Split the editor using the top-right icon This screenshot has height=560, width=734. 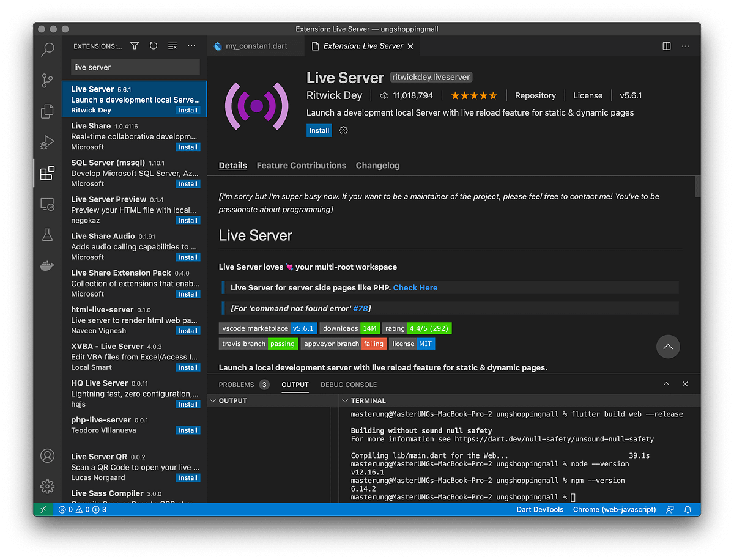tap(666, 46)
